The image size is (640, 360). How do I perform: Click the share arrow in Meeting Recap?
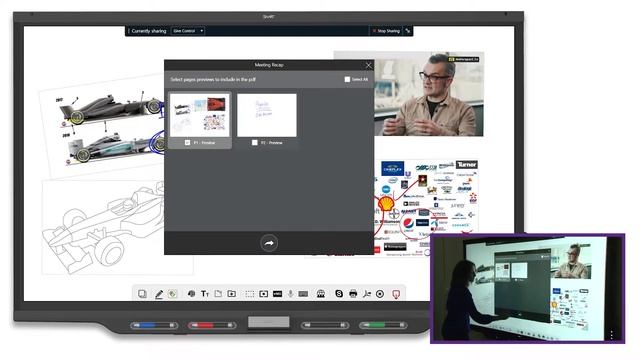pos(269,243)
